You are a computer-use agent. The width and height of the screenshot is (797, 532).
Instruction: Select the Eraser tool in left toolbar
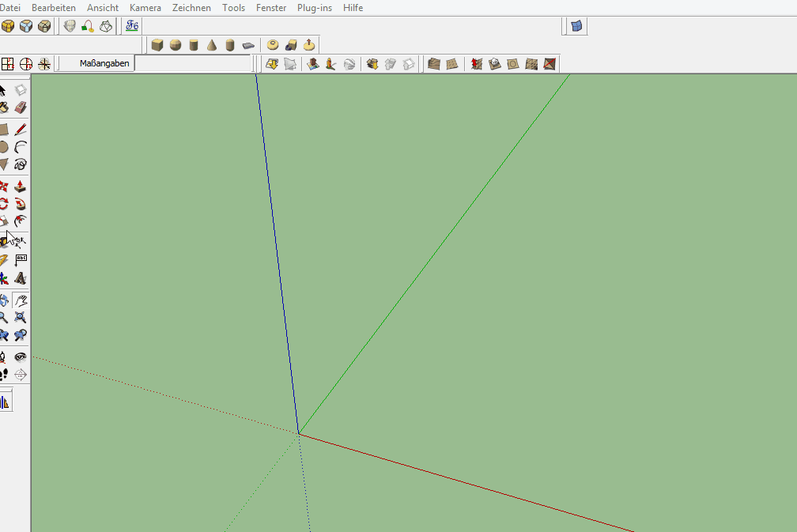(x=21, y=108)
